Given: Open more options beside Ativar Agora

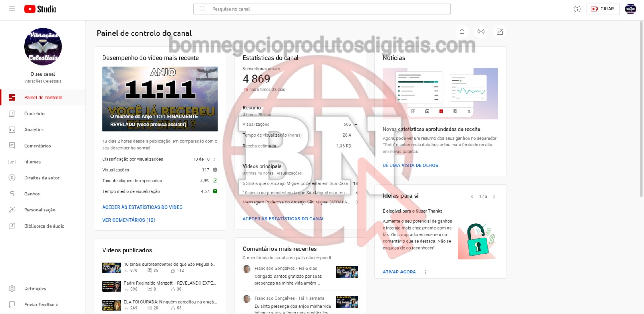Looking at the screenshot, I should pyautogui.click(x=425, y=272).
